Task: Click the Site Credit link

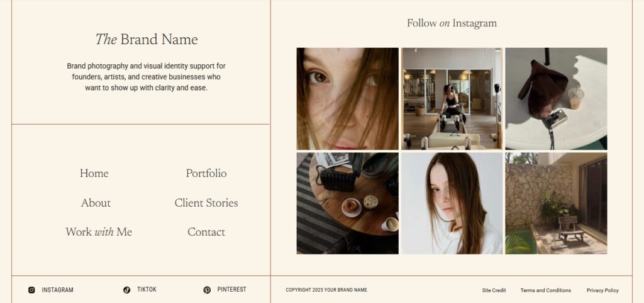Action: tap(494, 290)
